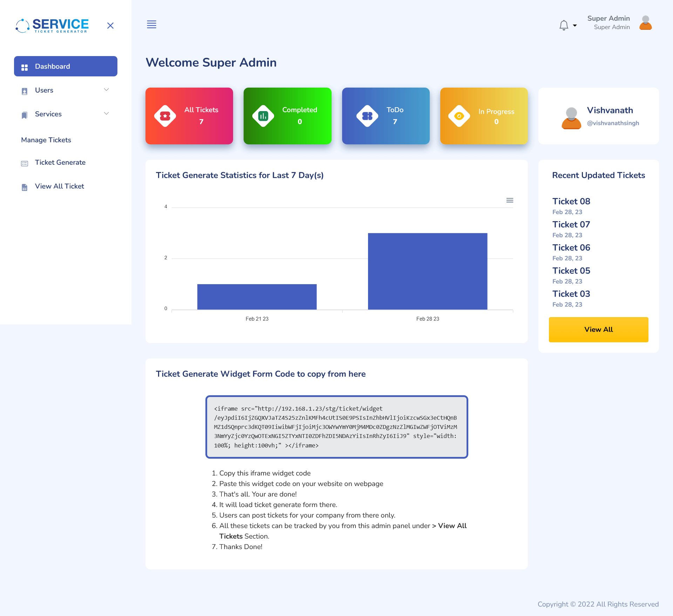Screen dimensions: 673x616
Task: Click the Vishvanath profile avatar
Action: pyautogui.click(x=571, y=118)
